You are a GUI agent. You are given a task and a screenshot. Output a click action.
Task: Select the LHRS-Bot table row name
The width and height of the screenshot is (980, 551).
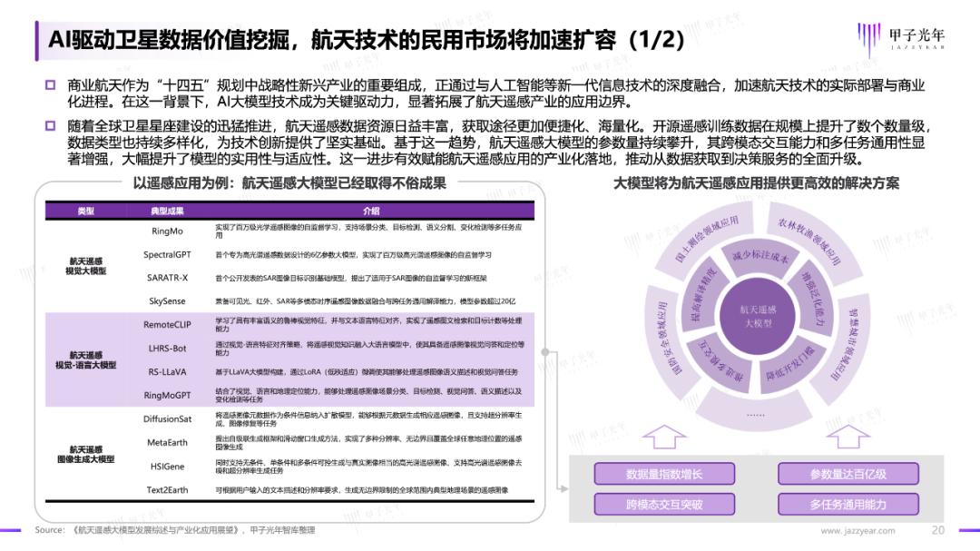(167, 349)
